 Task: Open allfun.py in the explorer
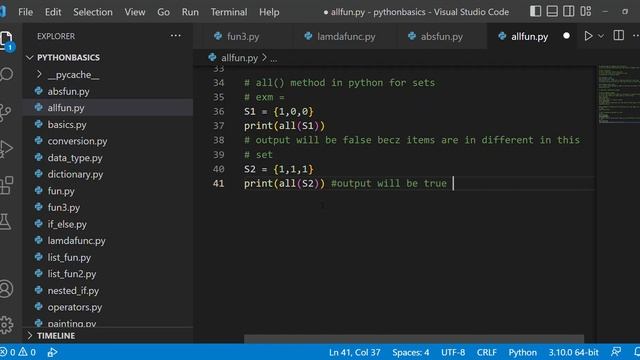coord(66,108)
